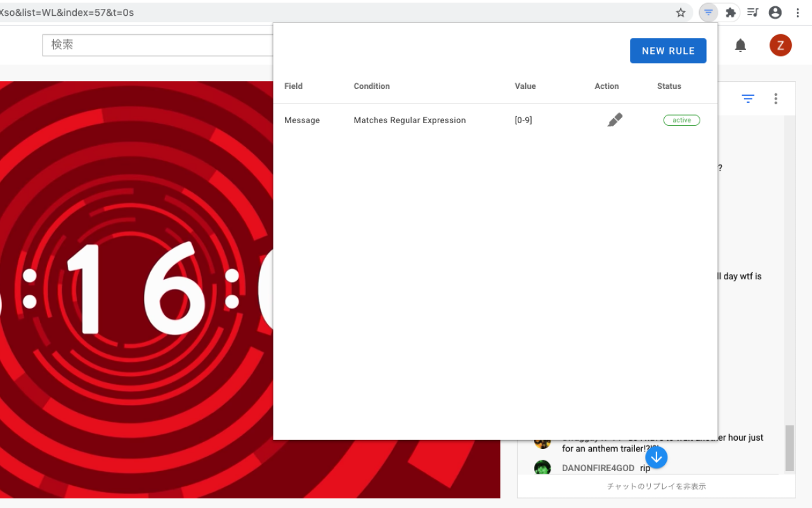
Task: Click the Matches Regular Expression cell
Action: [x=410, y=120]
